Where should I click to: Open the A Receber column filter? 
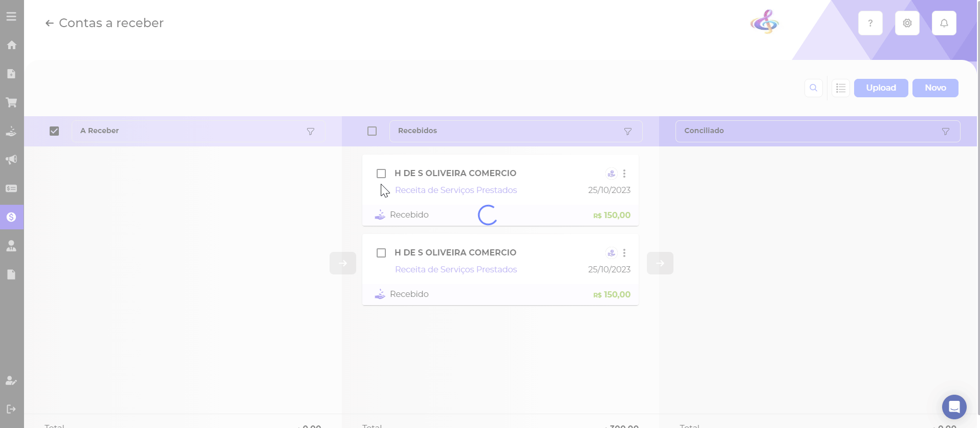tap(310, 132)
